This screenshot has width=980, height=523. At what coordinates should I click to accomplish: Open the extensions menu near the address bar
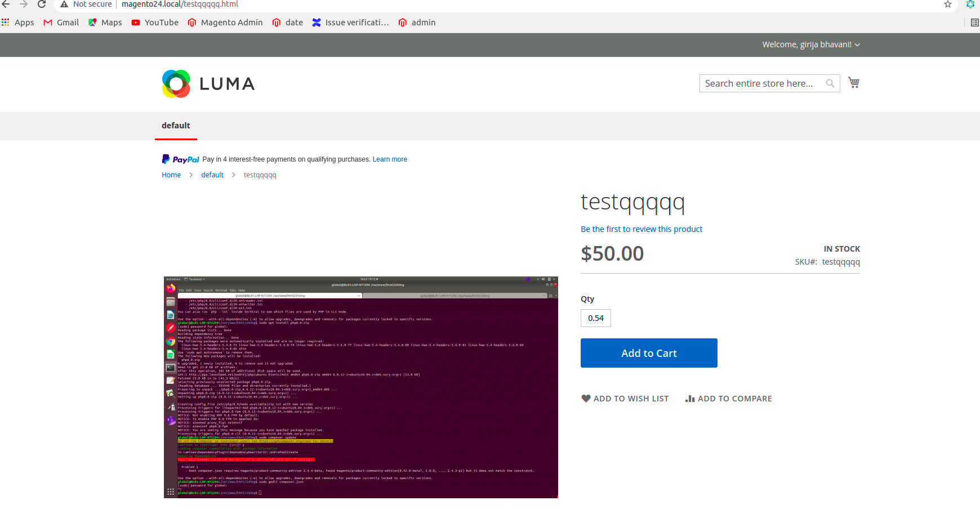(970, 4)
